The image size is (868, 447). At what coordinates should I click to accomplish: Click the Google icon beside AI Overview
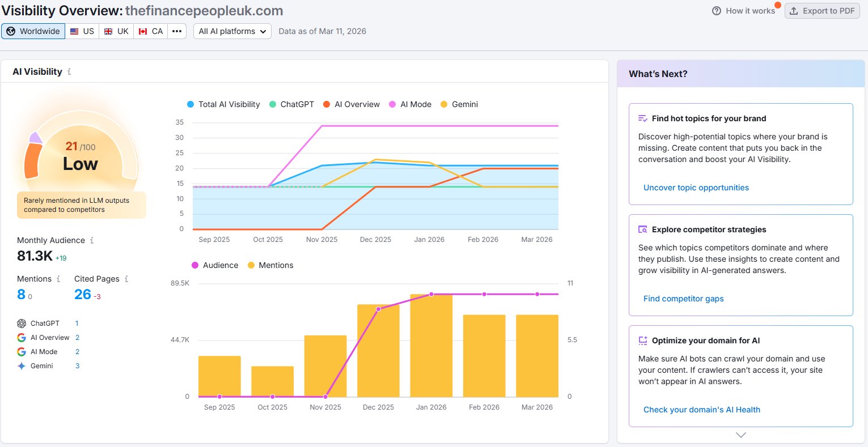pos(22,338)
